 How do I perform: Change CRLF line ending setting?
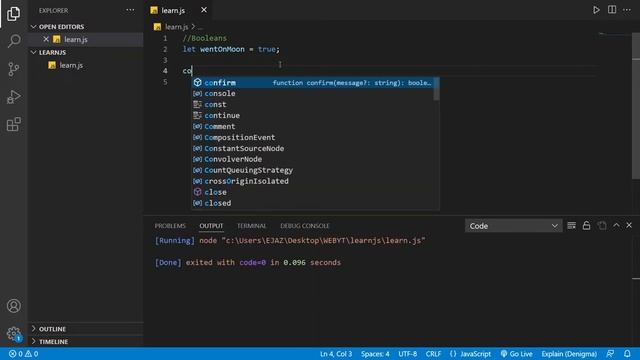[x=433, y=354]
